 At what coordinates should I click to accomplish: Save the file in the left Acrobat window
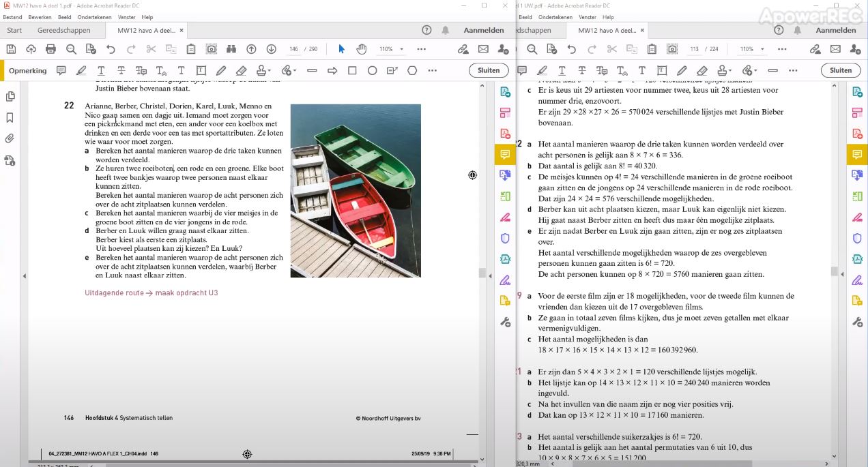(x=11, y=49)
